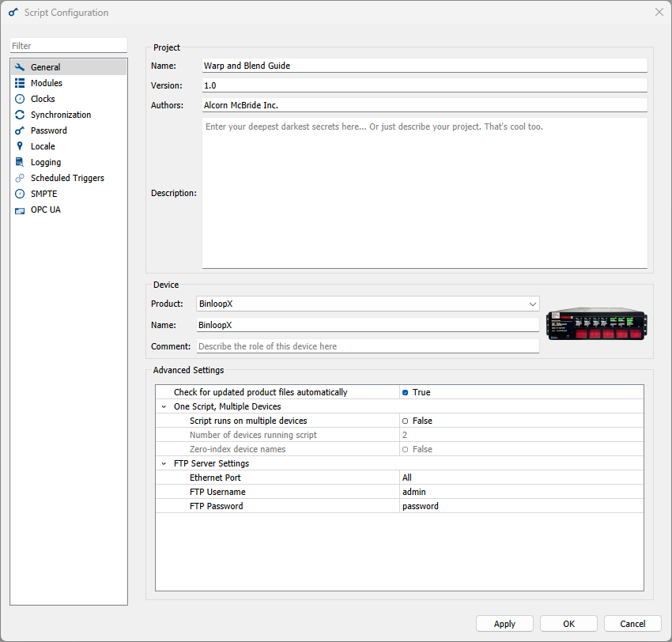Viewport: 672px width, 642px height.
Task: Click the Synchronization arrows icon
Action: click(x=20, y=115)
